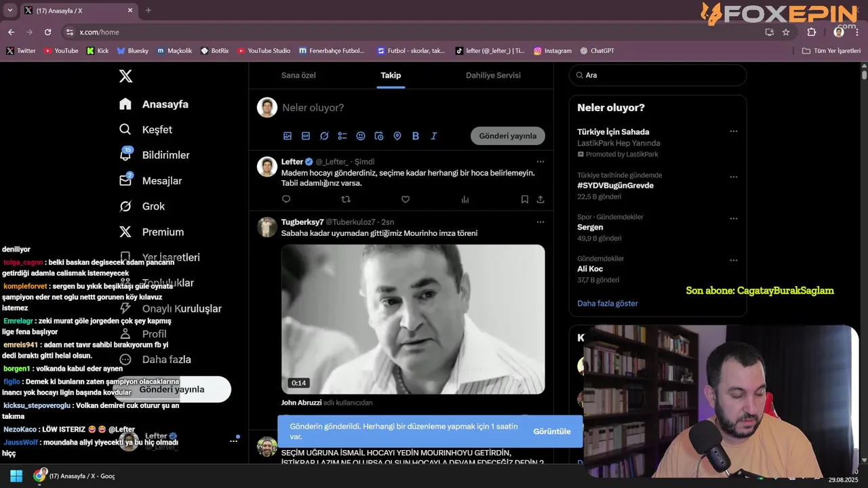Open Chrome menu three dots
868x488 pixels.
click(858, 32)
